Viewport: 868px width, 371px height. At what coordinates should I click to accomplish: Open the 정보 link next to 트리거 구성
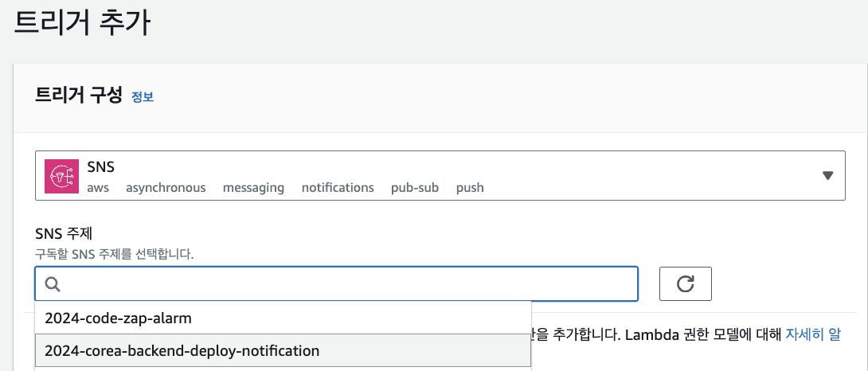click(x=143, y=97)
